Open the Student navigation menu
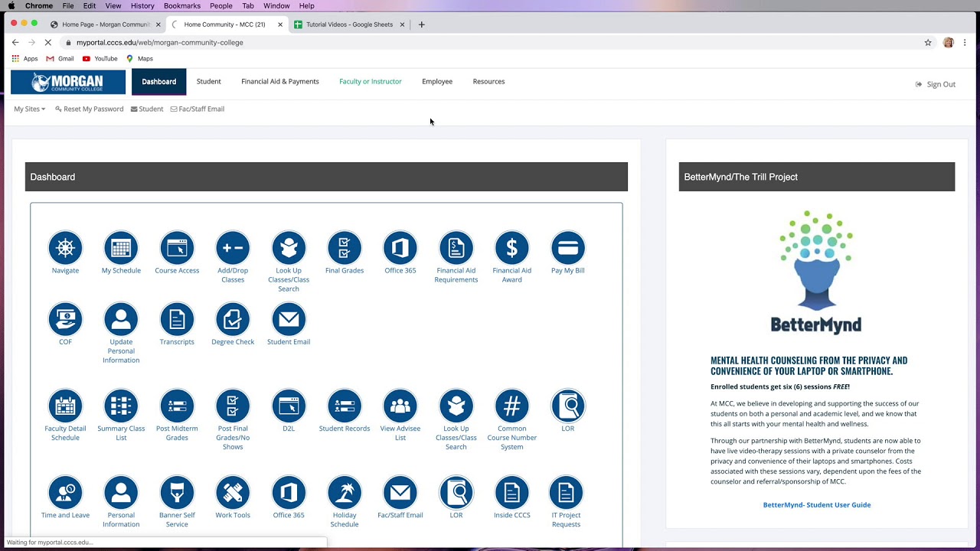Image resolution: width=980 pixels, height=551 pixels. (x=208, y=81)
